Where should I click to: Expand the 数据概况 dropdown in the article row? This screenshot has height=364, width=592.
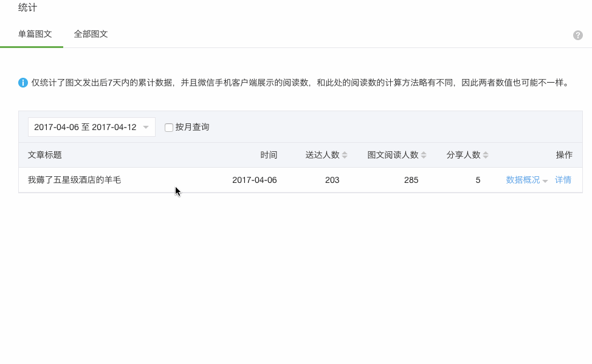(523, 180)
